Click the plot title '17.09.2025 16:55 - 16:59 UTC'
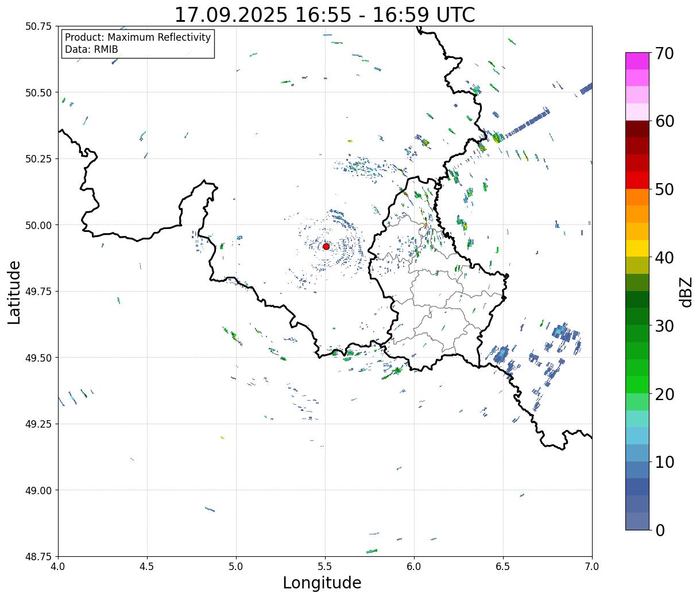Screen dimensions: 700x597 pyautogui.click(x=325, y=15)
